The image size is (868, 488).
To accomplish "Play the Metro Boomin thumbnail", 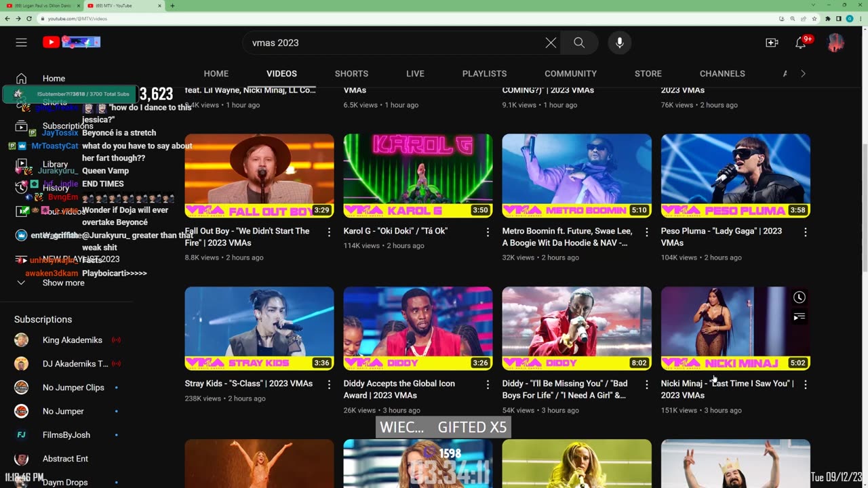I will click(x=576, y=176).
